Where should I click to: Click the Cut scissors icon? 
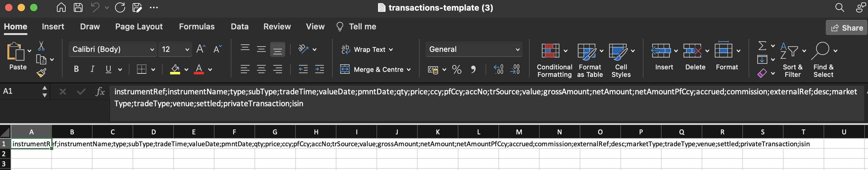[x=41, y=46]
